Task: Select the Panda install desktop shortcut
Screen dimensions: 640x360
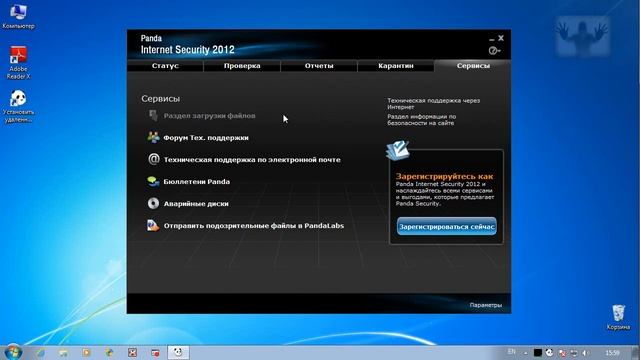Action: click(18, 106)
